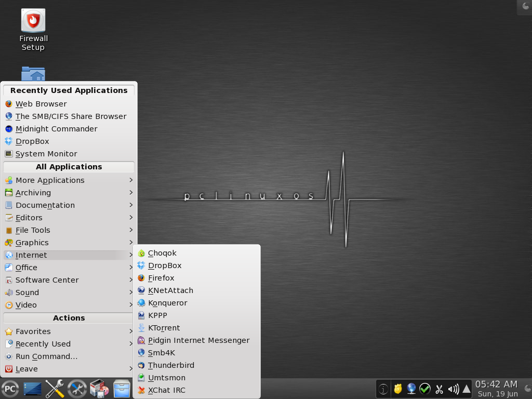Launch Thunderbird mail client
532x399 pixels.
197,365
